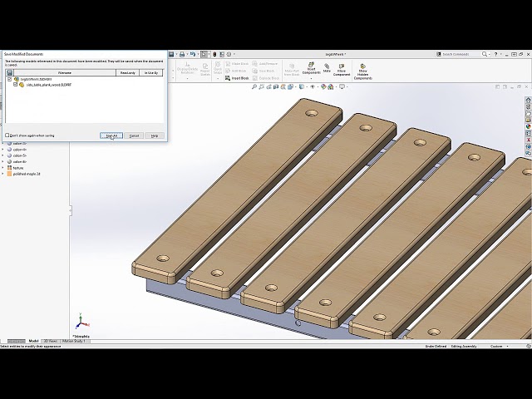Open the Design Library task pane tab

(x=529, y=106)
